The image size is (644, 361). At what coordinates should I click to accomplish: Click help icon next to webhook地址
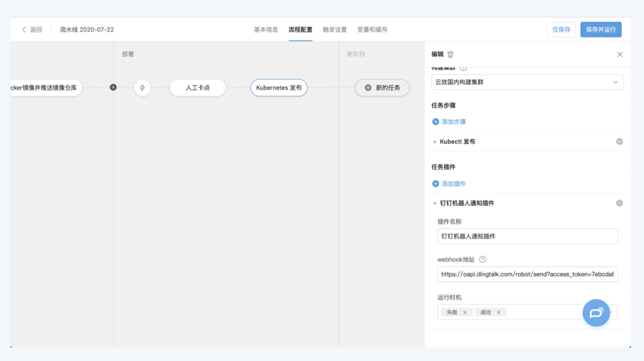[x=482, y=260]
